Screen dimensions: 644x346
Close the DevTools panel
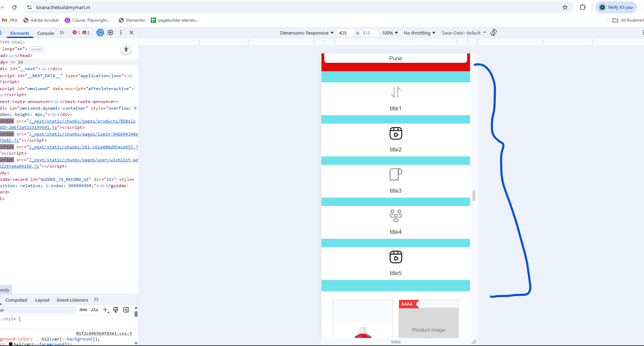click(131, 32)
